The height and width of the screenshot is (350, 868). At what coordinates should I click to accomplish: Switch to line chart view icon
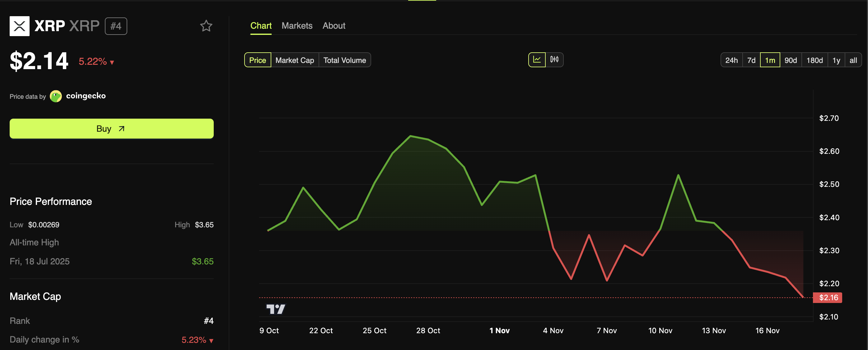(537, 60)
